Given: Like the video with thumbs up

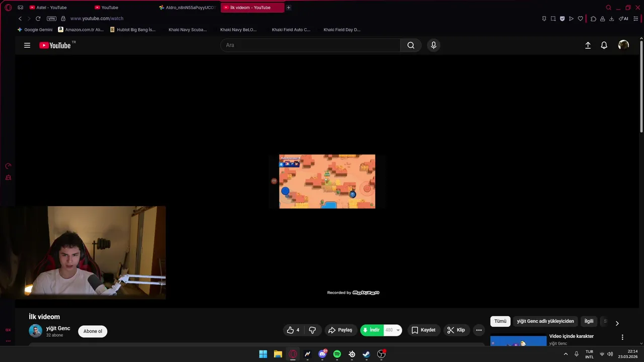Looking at the screenshot, I should 293,330.
